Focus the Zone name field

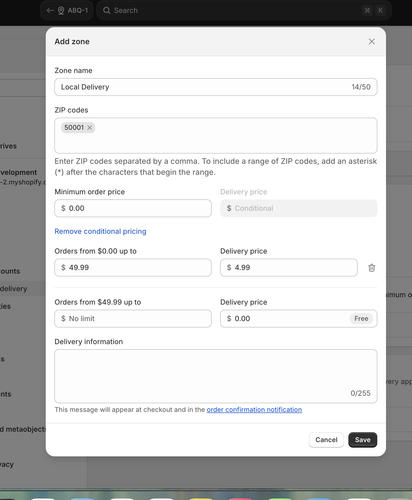[216, 87]
